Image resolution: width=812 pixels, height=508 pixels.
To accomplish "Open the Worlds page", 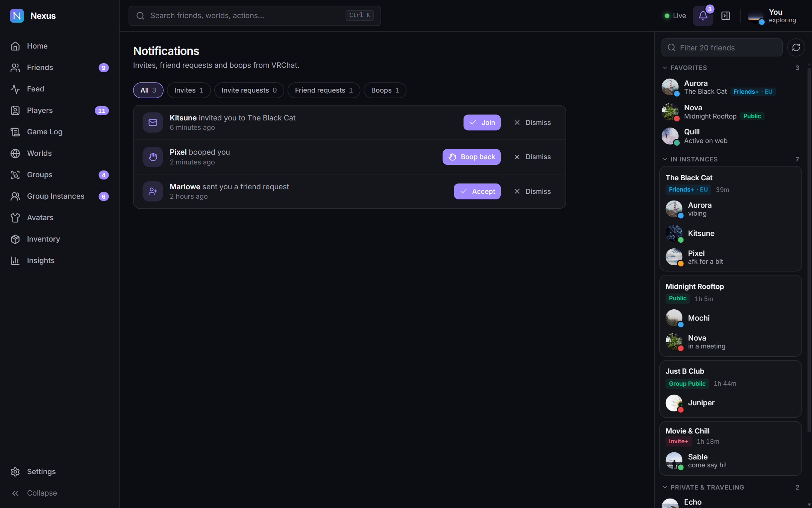I will click(60, 153).
